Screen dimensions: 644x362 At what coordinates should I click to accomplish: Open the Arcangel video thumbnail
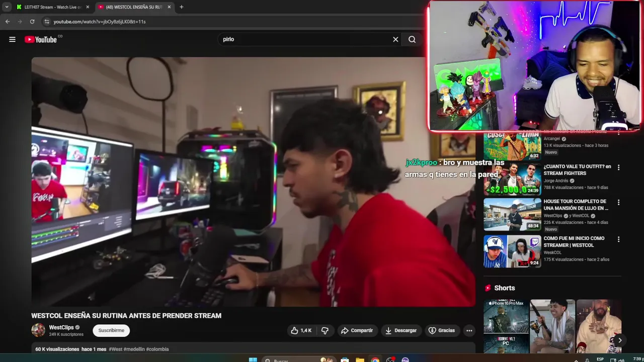click(512, 146)
